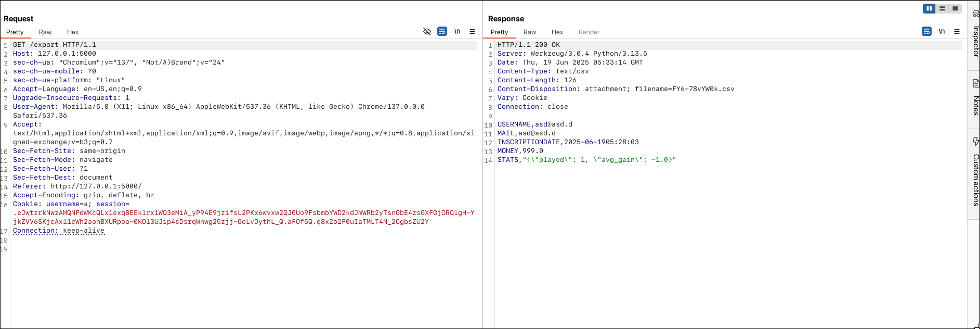Image resolution: width=980 pixels, height=329 pixels.
Task: Show non-printable characters in the Request panel
Action: click(457, 31)
